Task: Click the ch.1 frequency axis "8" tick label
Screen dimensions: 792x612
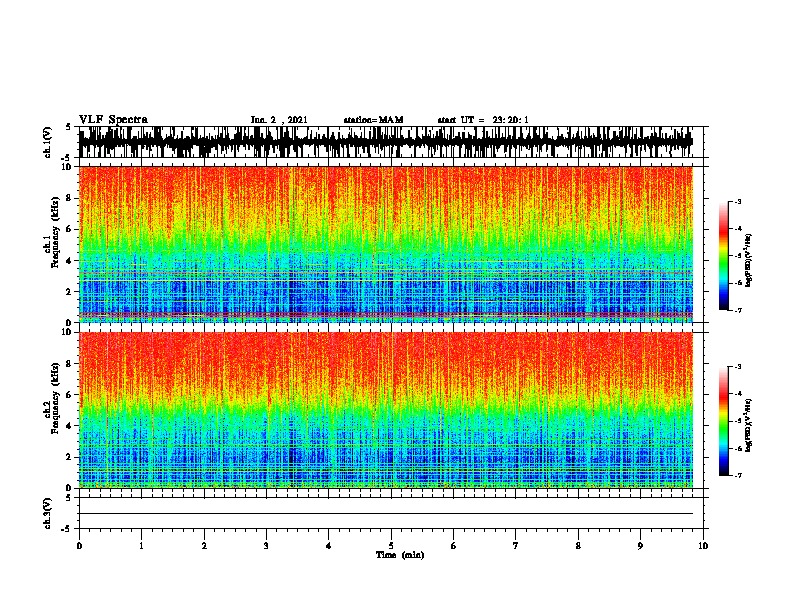Action: click(x=70, y=198)
